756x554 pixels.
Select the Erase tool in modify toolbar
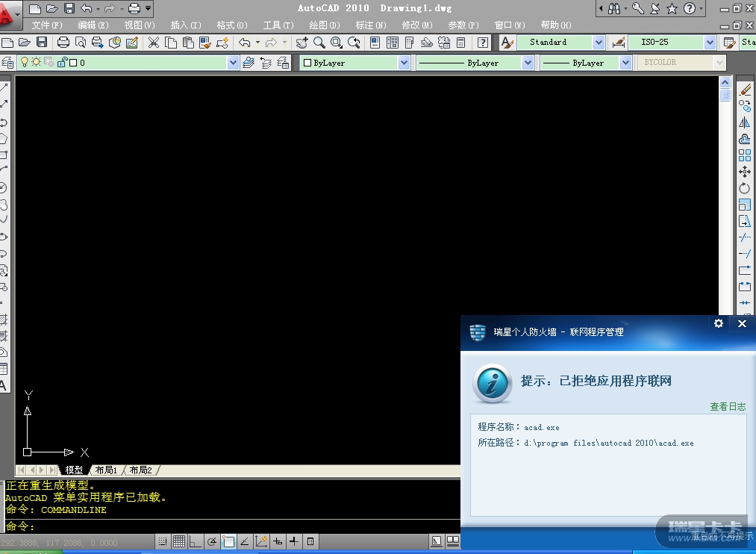(x=745, y=90)
